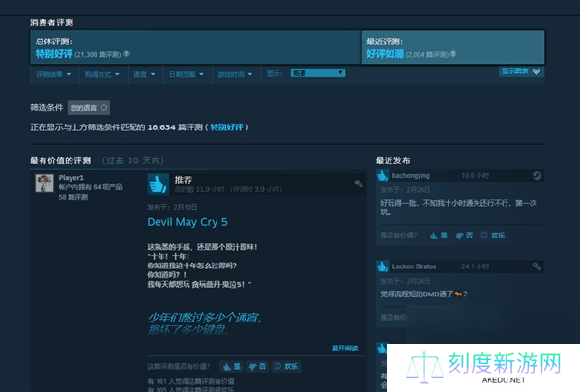This screenshot has height=392, width=580.
Task: Click the thumbs up 推荐 icon on Player1's review
Action: coord(159,184)
